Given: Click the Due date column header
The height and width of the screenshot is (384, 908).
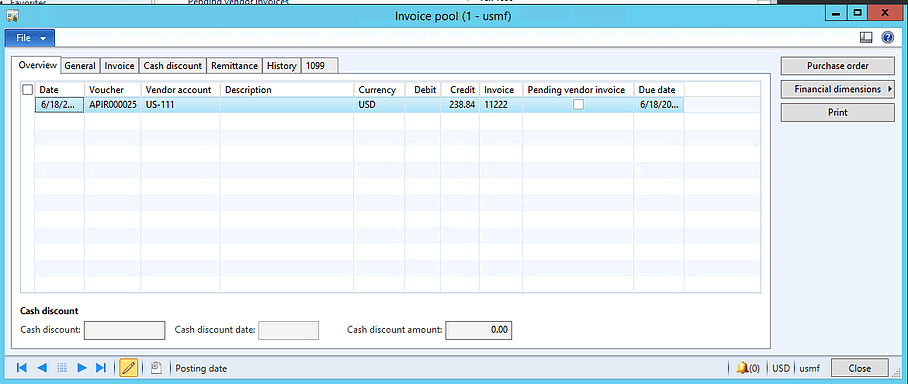Looking at the screenshot, I should click(659, 90).
